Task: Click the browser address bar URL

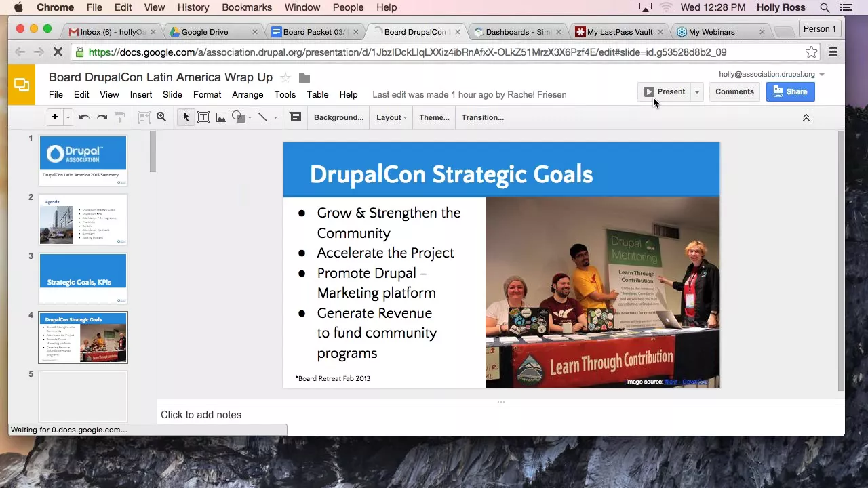Action: (407, 52)
